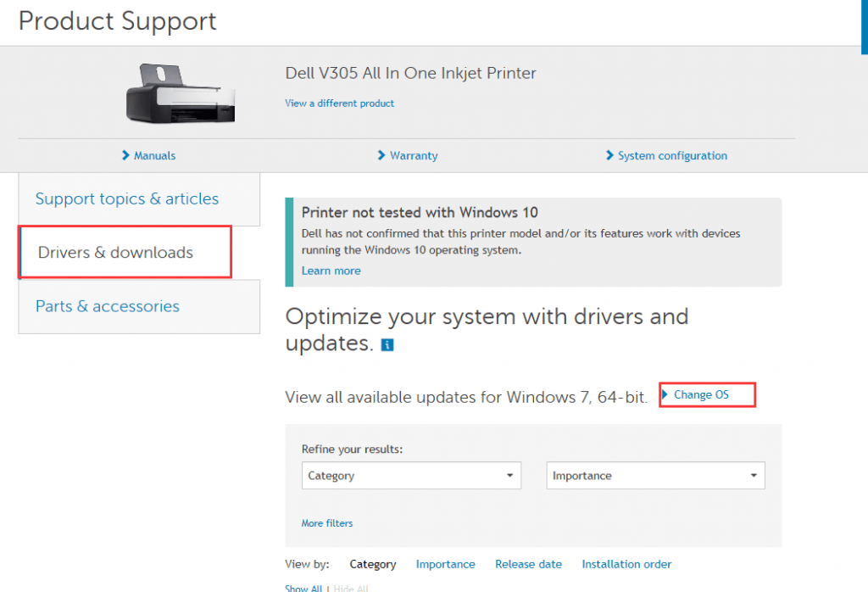
Task: Click the chevron arrow beside Manuals
Action: [x=125, y=155]
